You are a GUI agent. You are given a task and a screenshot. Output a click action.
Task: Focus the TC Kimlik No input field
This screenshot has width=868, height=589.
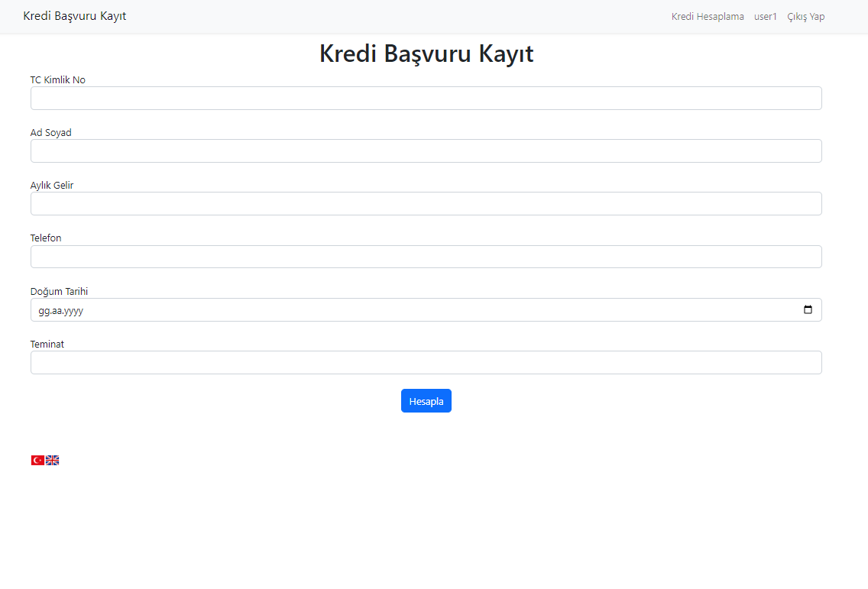pos(426,98)
